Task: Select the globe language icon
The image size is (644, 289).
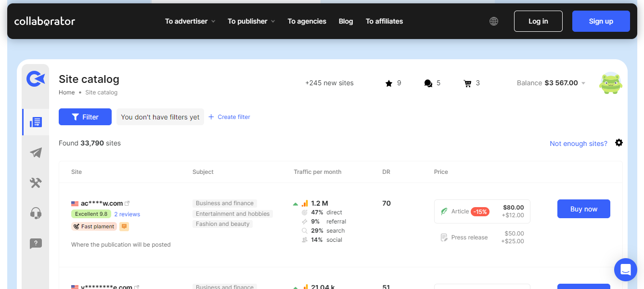Action: pyautogui.click(x=494, y=21)
